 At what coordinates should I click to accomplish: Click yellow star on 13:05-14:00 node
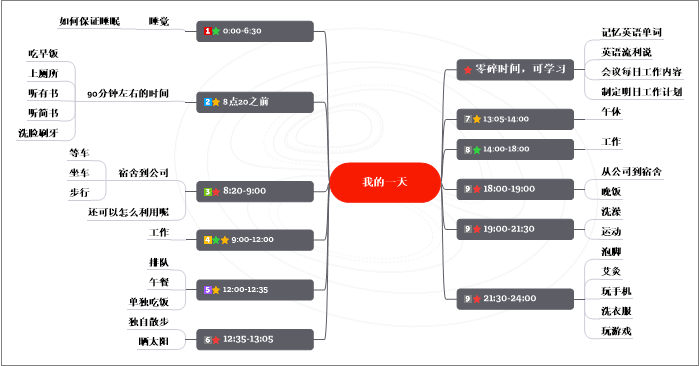(x=477, y=119)
